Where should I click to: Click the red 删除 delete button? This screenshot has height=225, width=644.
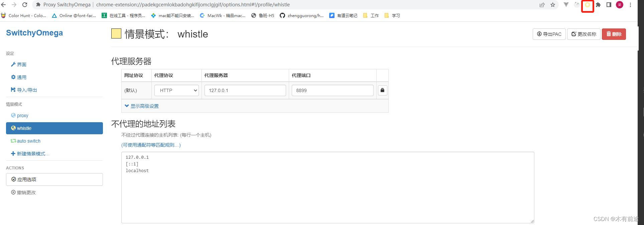[614, 34]
